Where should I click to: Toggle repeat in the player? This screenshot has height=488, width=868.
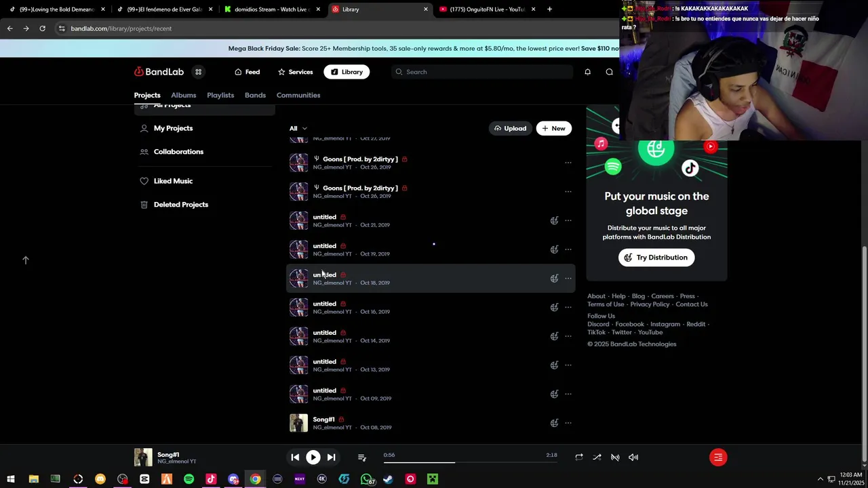pos(578,457)
